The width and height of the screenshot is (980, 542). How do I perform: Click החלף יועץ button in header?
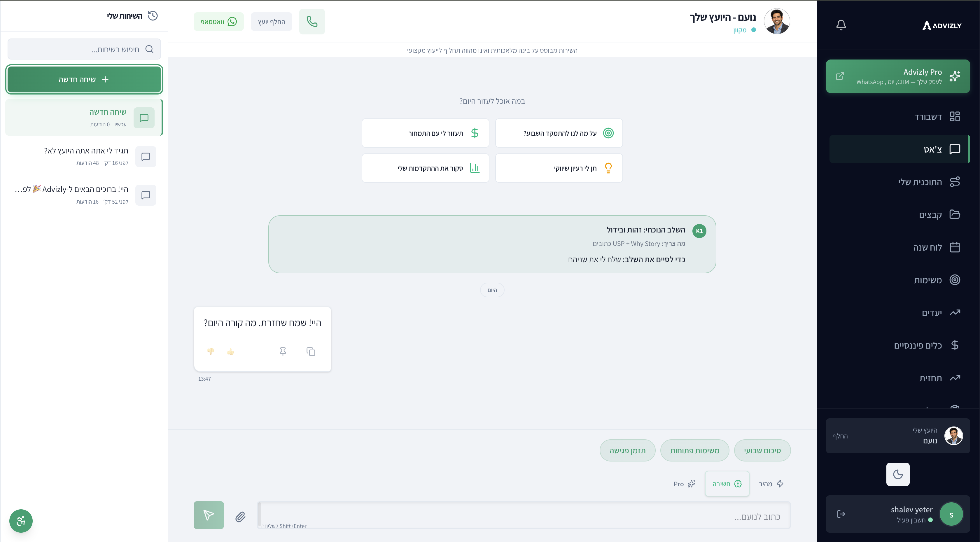[272, 22]
